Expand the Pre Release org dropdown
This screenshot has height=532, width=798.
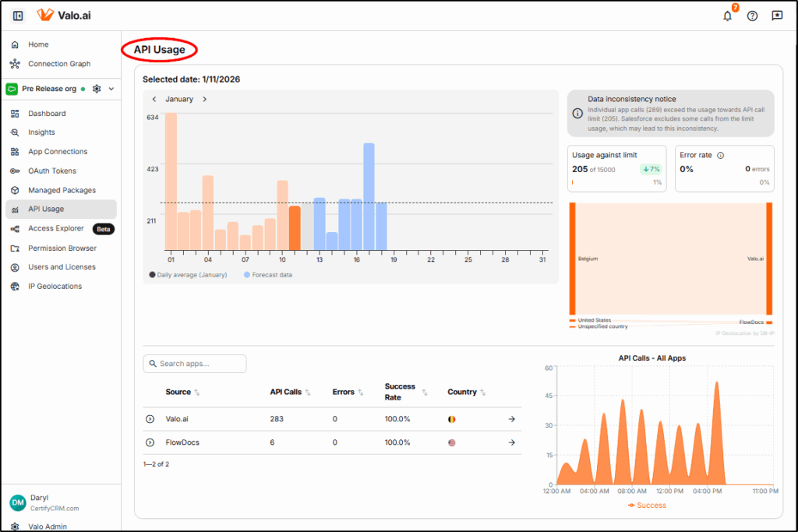coord(111,89)
